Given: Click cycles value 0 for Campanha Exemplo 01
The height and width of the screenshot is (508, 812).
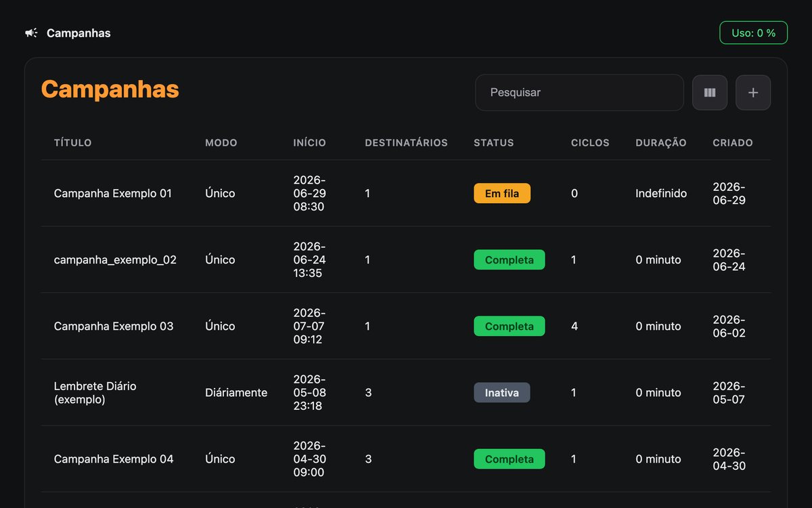Looking at the screenshot, I should [x=574, y=193].
